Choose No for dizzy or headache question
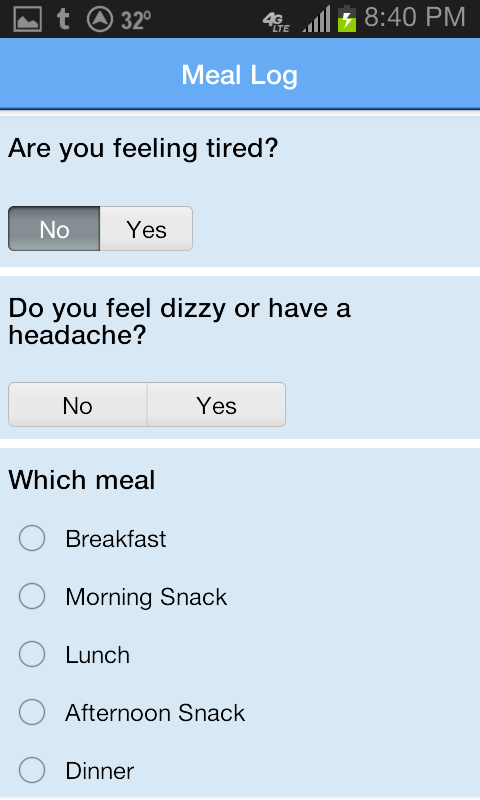Screen dimensions: 480x800 click(x=78, y=405)
